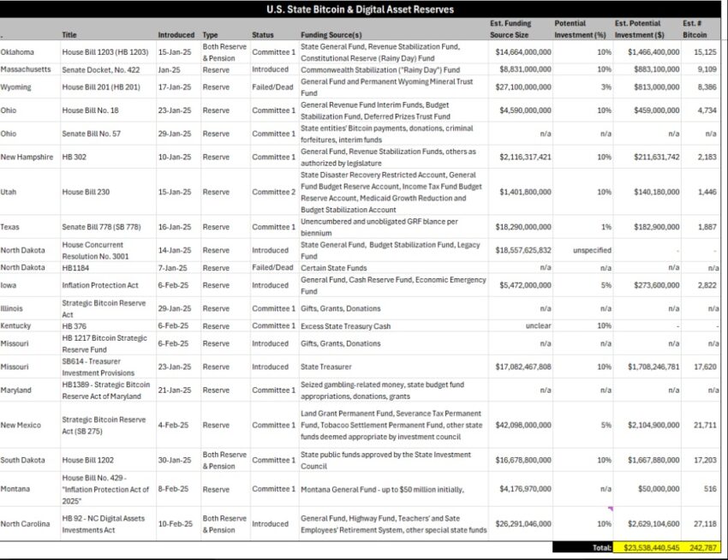Click the 'unspecified' potential investment cell
Screen dimensions: 728x560
[x=583, y=250]
